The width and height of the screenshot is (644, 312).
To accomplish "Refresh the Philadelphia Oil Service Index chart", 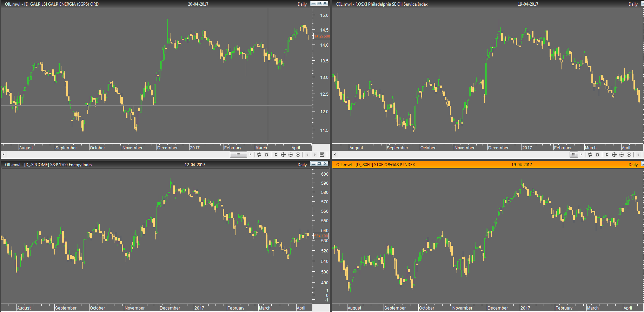I will tap(590, 155).
